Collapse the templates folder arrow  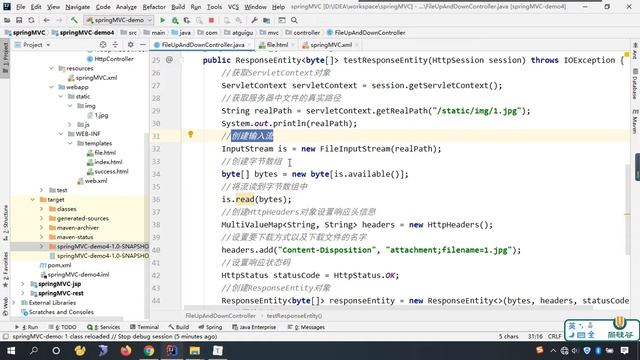coord(70,143)
